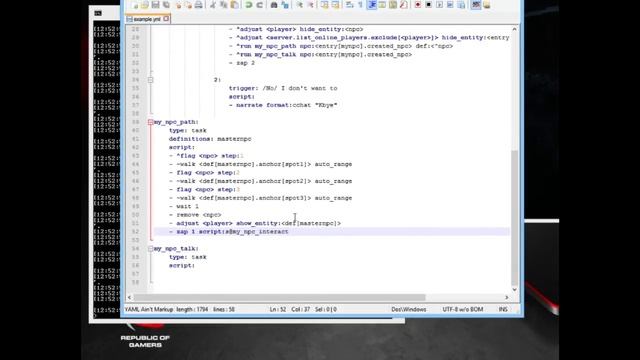Click the last toolbar icon on the right

pos(487,5)
